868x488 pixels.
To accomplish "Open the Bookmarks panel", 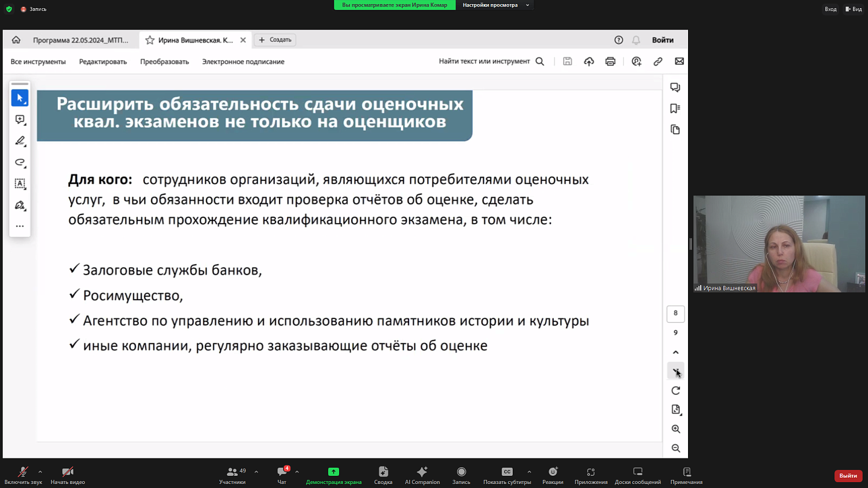I will (x=675, y=109).
